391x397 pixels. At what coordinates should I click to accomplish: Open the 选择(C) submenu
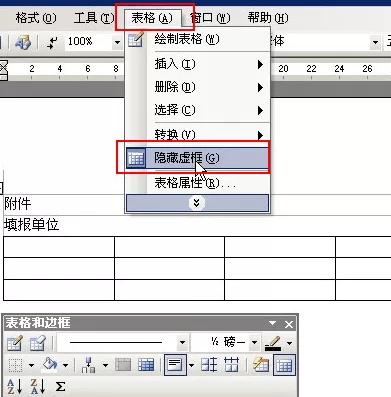point(197,110)
